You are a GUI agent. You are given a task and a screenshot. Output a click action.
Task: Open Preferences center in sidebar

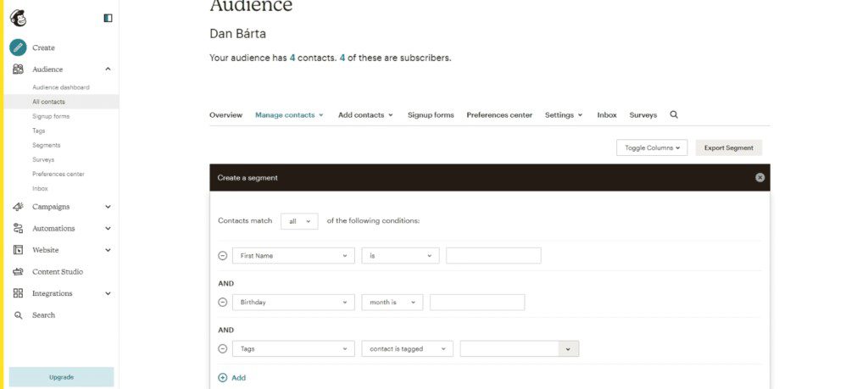coord(58,174)
